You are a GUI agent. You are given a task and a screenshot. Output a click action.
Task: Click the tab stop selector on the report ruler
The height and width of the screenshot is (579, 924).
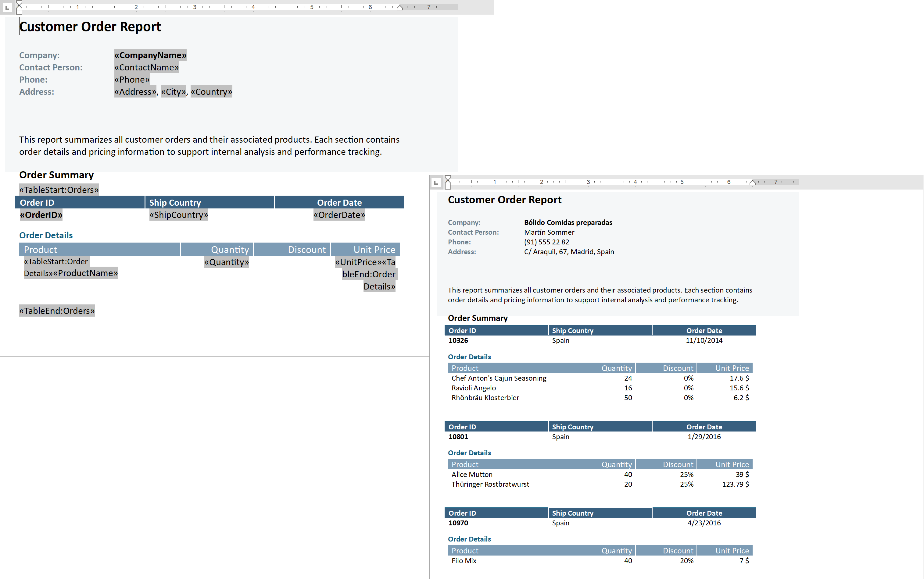click(436, 182)
